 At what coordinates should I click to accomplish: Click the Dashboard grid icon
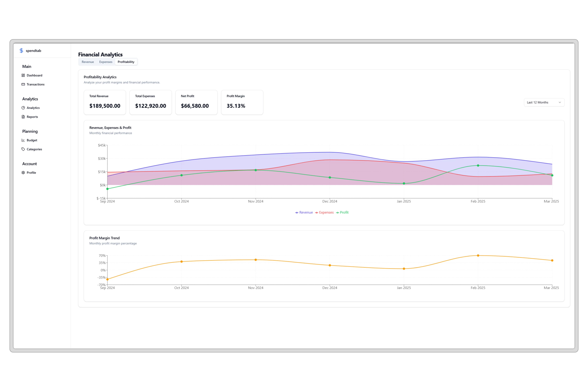pyautogui.click(x=23, y=75)
